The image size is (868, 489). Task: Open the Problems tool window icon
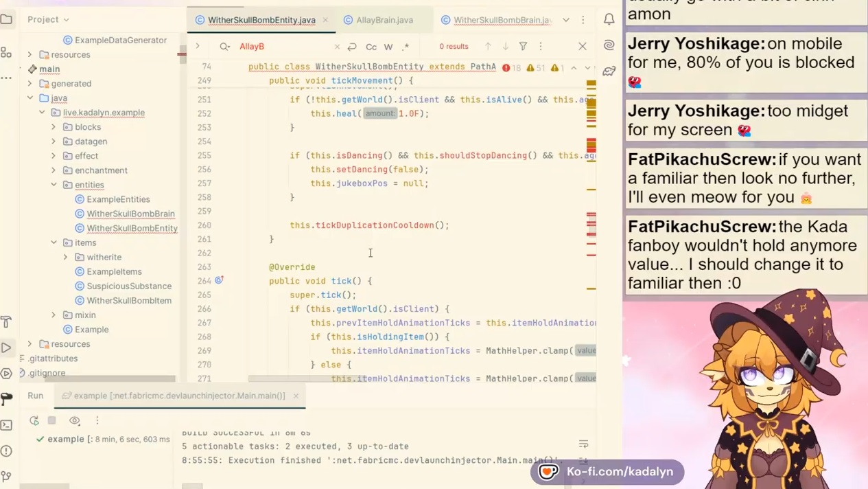(6, 451)
